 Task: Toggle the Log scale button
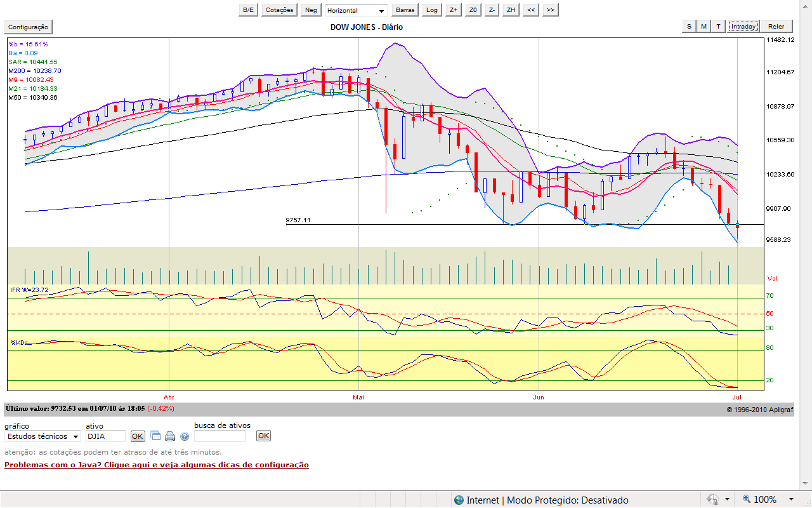[432, 10]
